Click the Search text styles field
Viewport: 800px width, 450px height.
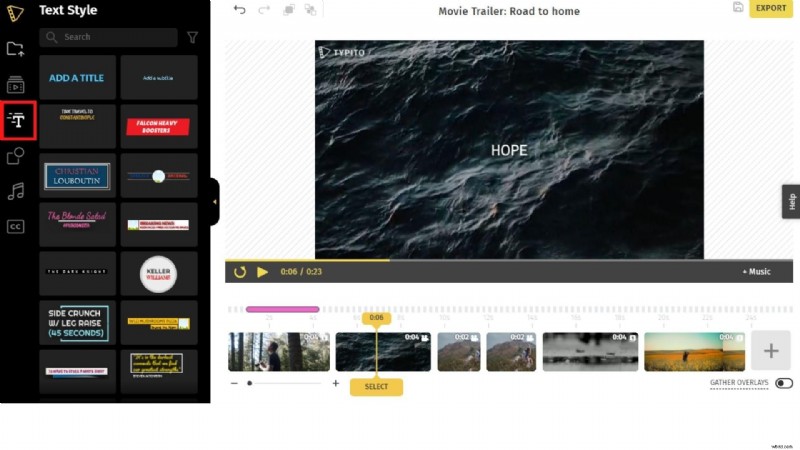pos(109,37)
